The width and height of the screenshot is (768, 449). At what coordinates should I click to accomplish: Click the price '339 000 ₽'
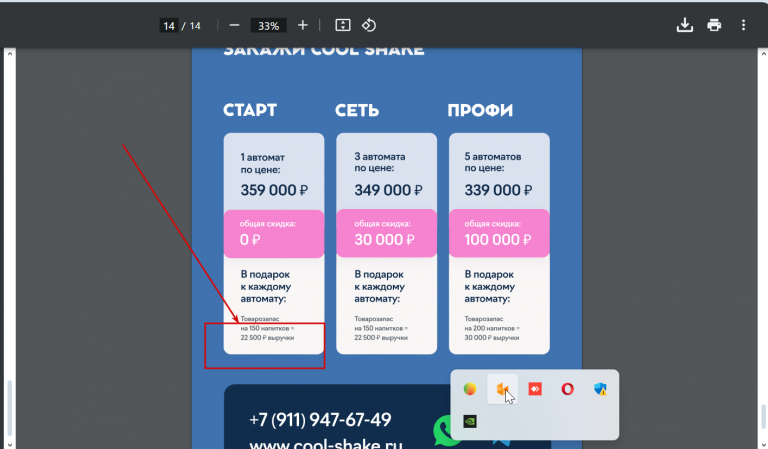[x=498, y=190]
